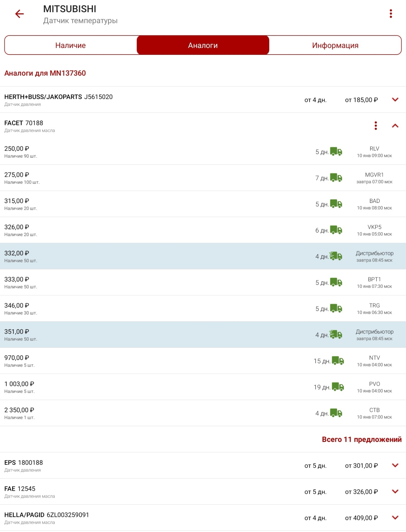The width and height of the screenshot is (406, 532).
Task: Tap the delivery truck for RLV offer
Action: click(336, 152)
